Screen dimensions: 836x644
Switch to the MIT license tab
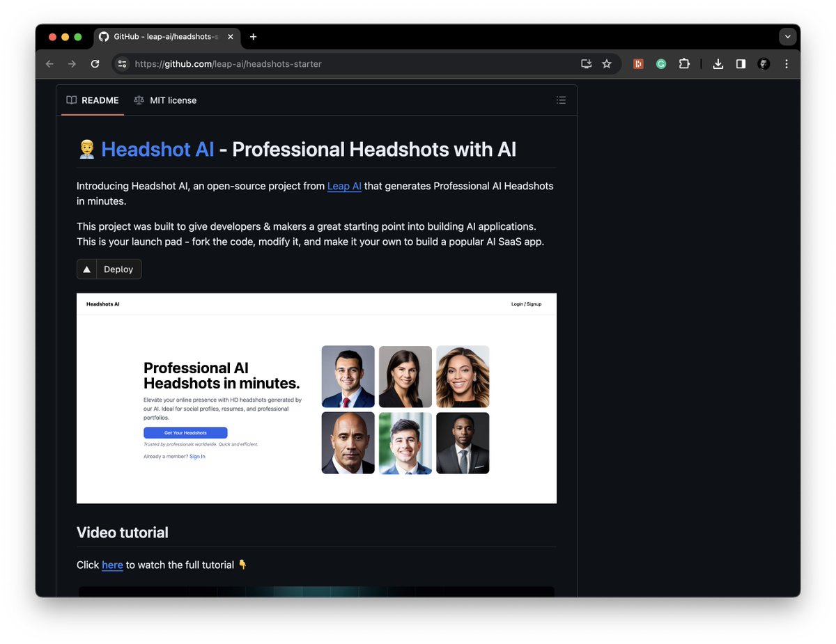(165, 100)
